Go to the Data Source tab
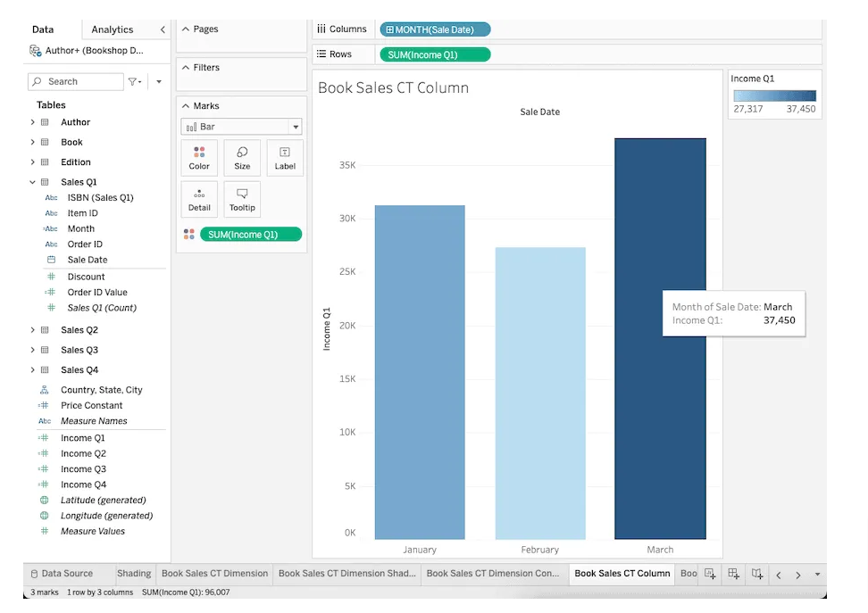This screenshot has width=868, height=613. click(x=62, y=574)
